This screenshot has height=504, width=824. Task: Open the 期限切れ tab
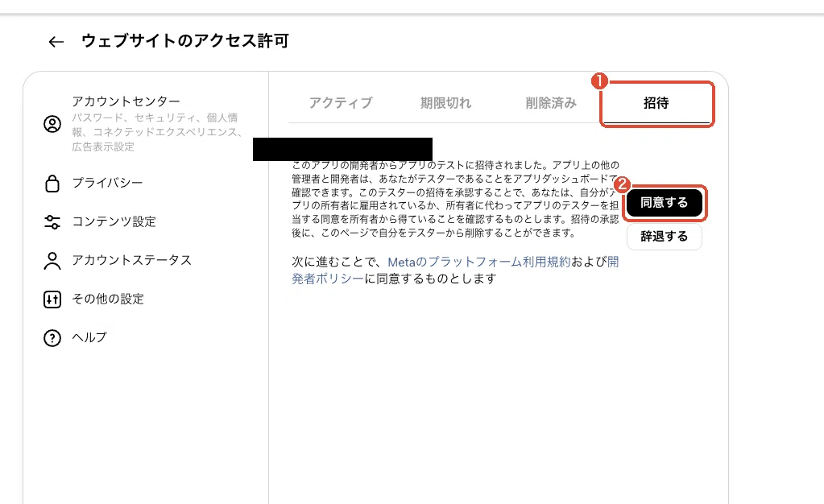click(x=445, y=102)
